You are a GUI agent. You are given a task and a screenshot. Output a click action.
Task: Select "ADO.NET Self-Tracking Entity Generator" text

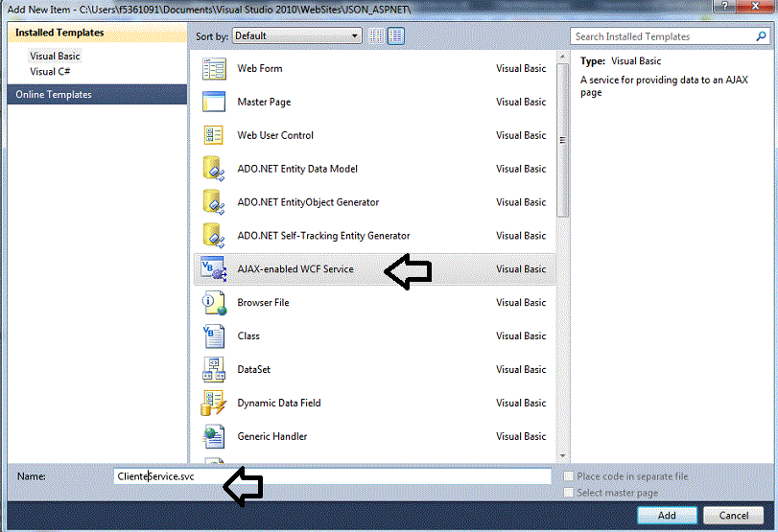coord(323,236)
